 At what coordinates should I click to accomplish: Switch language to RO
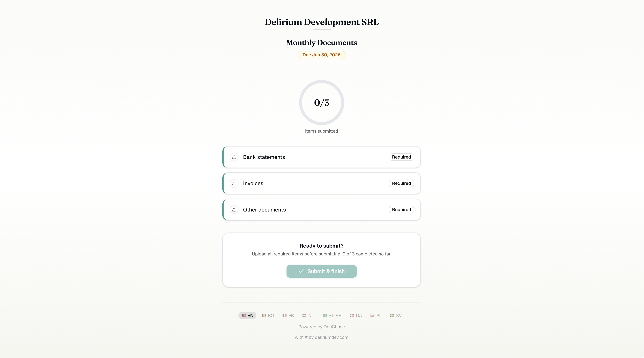[268, 316]
